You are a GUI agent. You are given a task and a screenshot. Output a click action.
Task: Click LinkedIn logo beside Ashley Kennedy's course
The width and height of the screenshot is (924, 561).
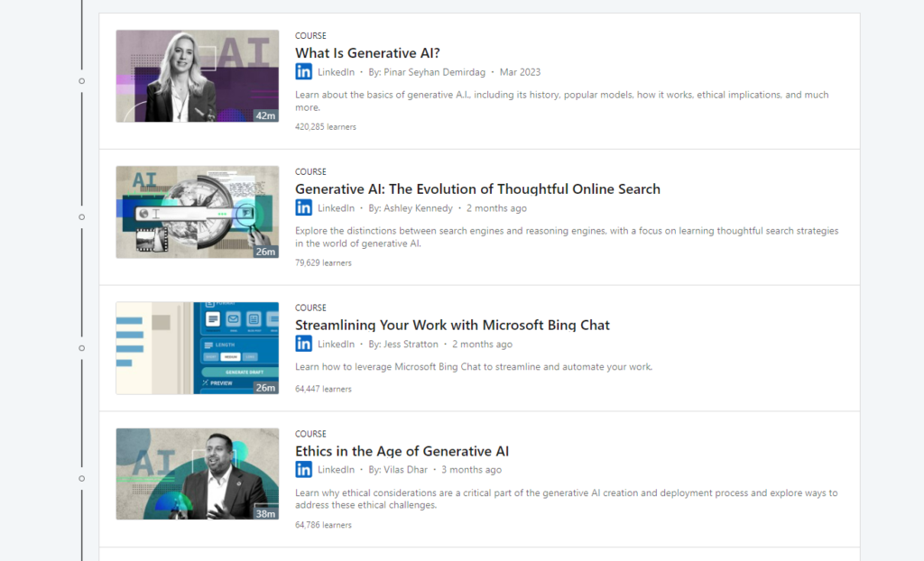303,208
